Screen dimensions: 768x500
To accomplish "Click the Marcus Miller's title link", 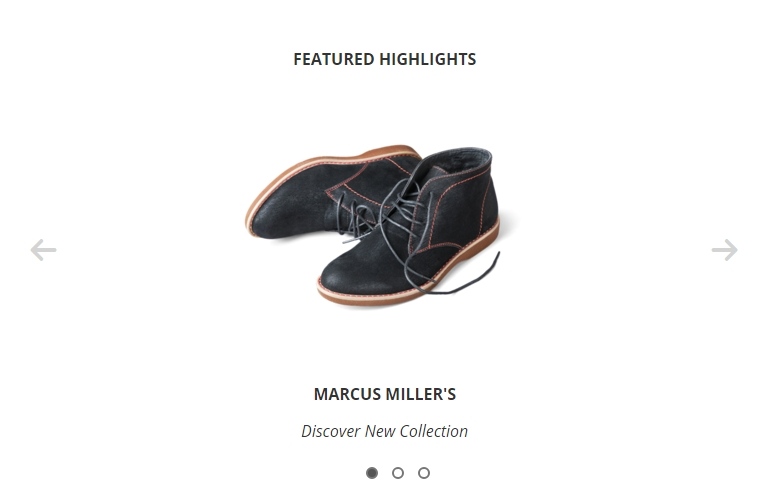I will pos(384,394).
